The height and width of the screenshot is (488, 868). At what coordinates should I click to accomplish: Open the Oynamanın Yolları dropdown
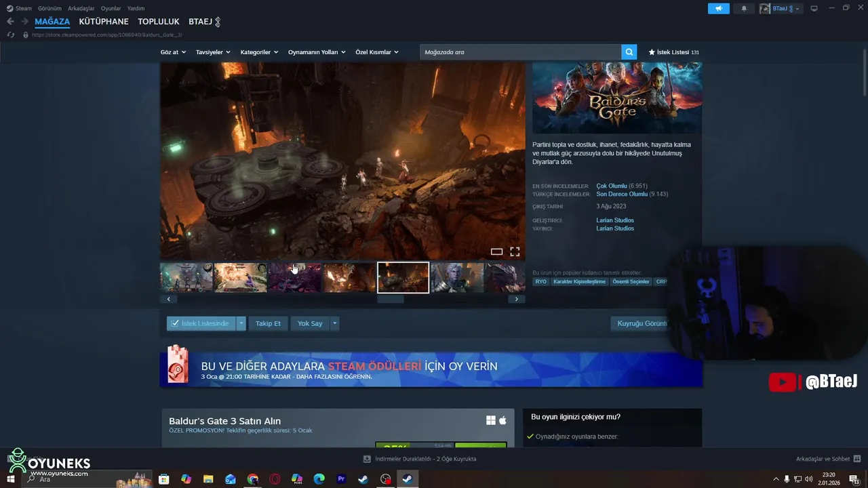click(317, 52)
